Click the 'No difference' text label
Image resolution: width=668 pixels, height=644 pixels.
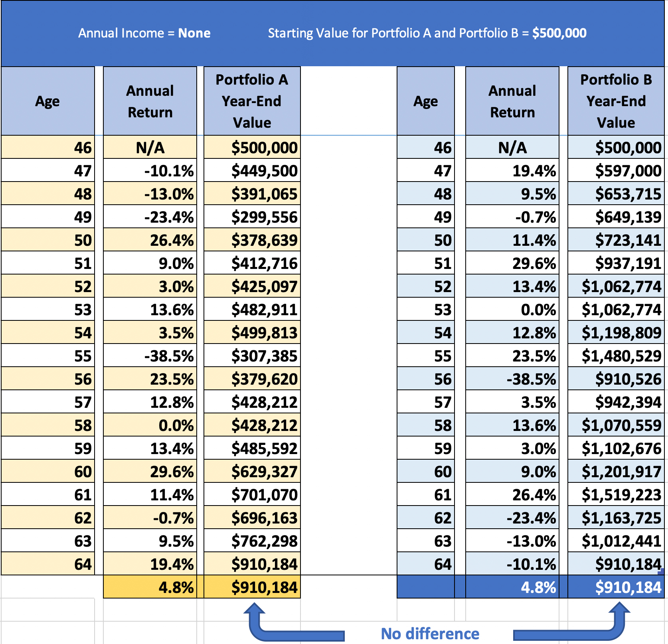pos(430,634)
